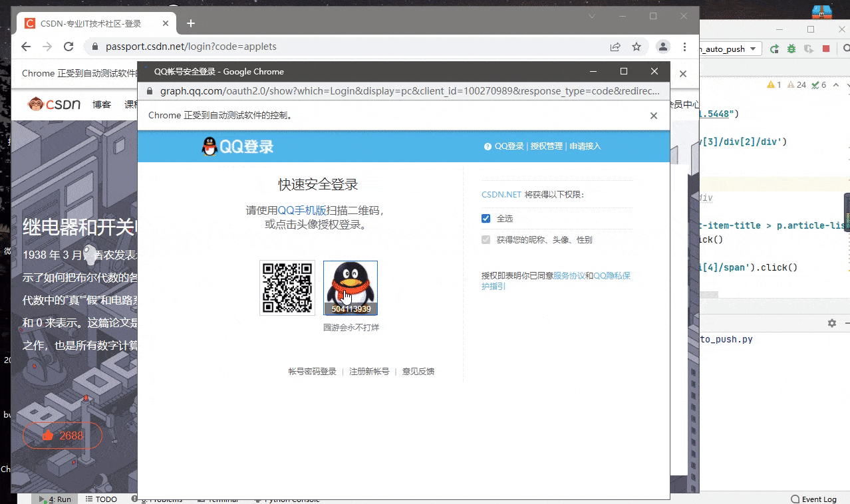Open the Chrome profile avatar button

[x=663, y=47]
